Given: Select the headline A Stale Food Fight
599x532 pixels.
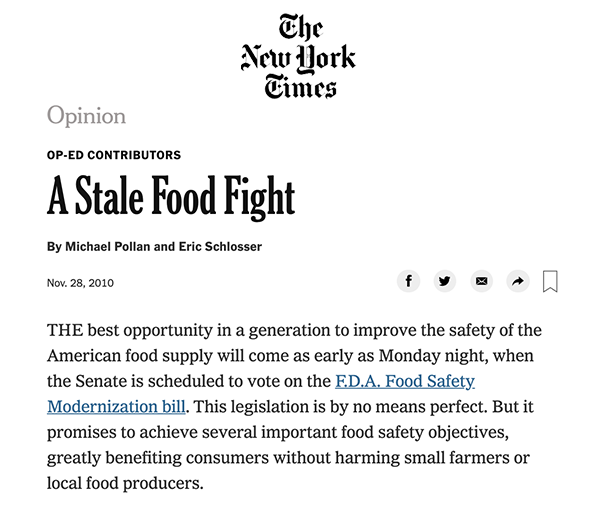Looking at the screenshot, I should [x=171, y=197].
